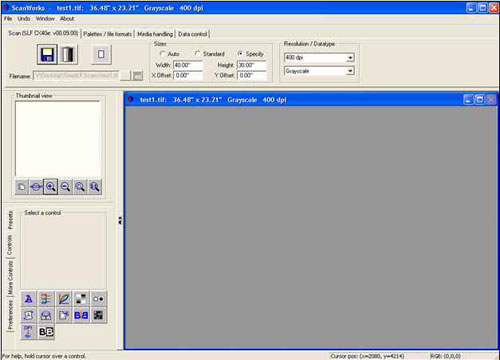The width and height of the screenshot is (500, 360).
Task: Click the small page outline icon button
Action: click(x=101, y=54)
